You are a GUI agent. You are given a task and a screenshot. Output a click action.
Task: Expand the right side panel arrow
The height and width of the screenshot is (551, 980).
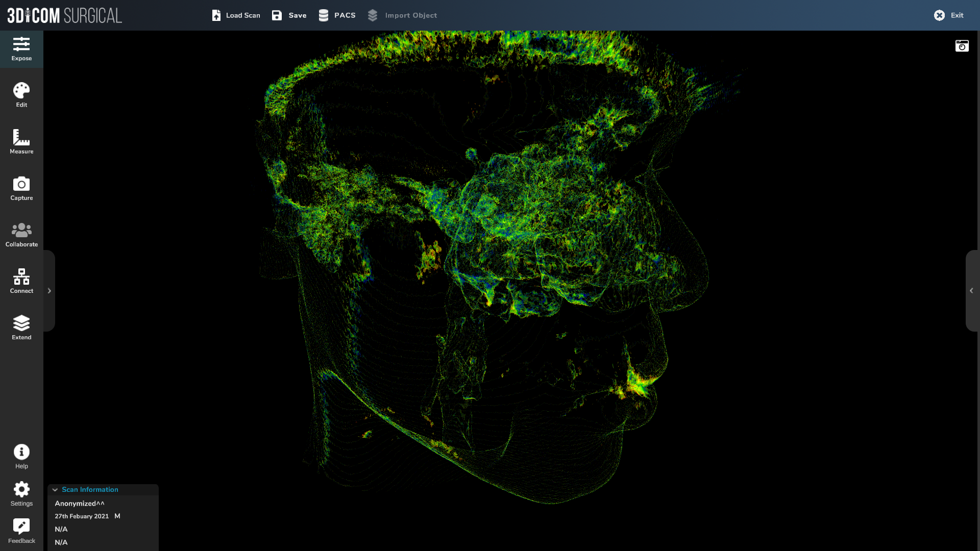(x=972, y=291)
